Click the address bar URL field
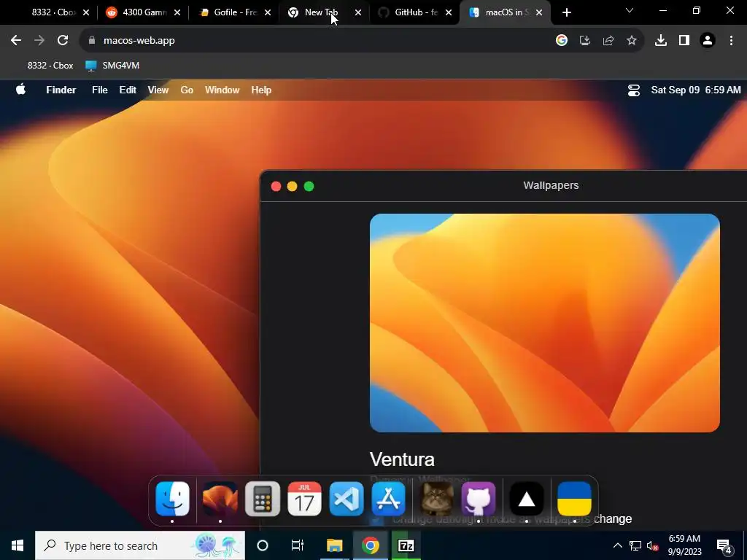747x560 pixels. coord(314,41)
